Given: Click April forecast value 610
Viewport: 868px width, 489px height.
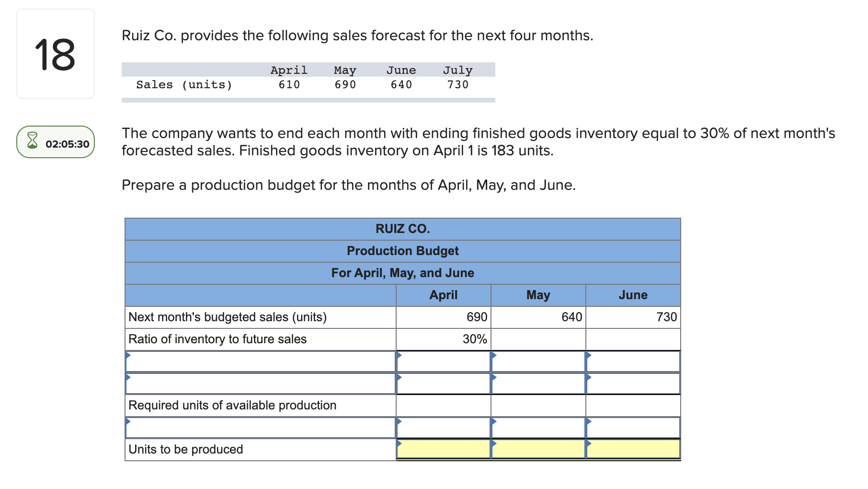Looking at the screenshot, I should [289, 85].
